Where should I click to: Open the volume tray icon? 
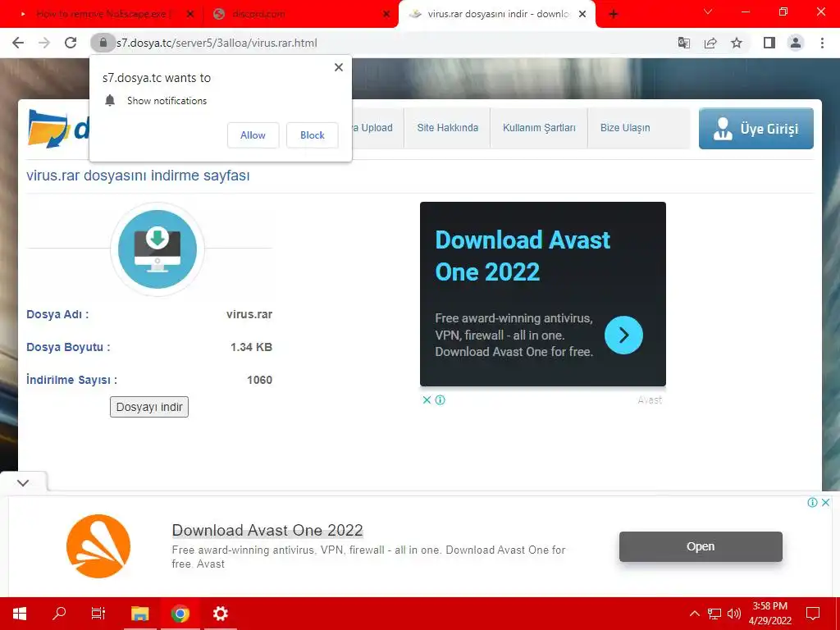[x=734, y=614]
